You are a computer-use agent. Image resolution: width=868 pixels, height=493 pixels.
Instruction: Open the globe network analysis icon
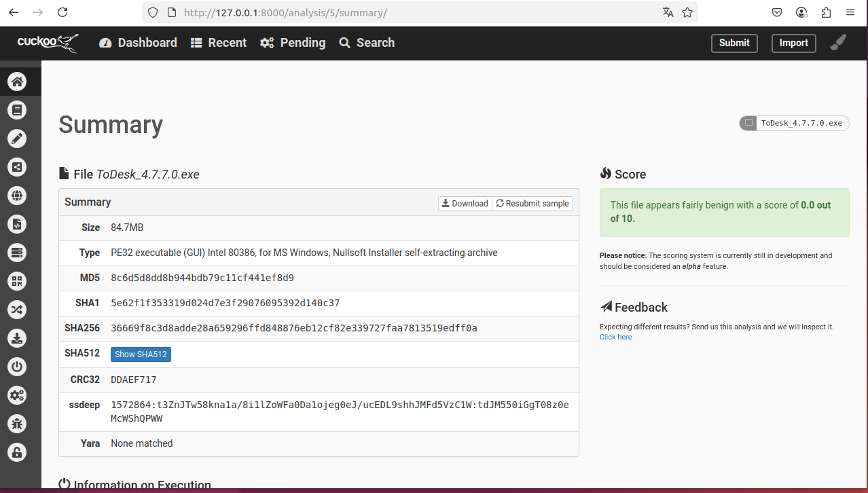tap(17, 196)
